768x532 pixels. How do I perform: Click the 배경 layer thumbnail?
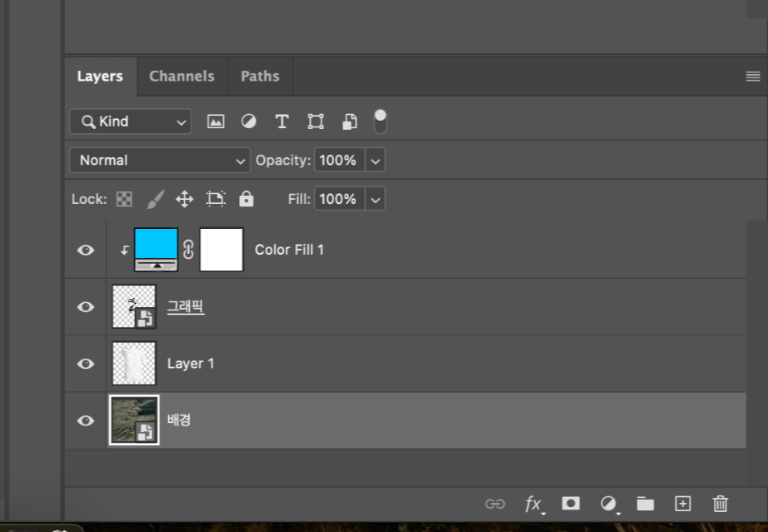[134, 420]
